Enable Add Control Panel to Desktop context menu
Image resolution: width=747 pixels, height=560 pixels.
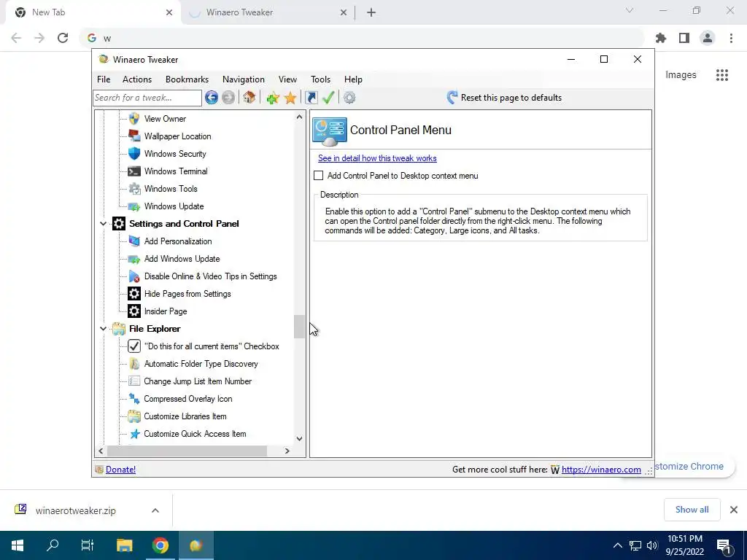click(319, 176)
